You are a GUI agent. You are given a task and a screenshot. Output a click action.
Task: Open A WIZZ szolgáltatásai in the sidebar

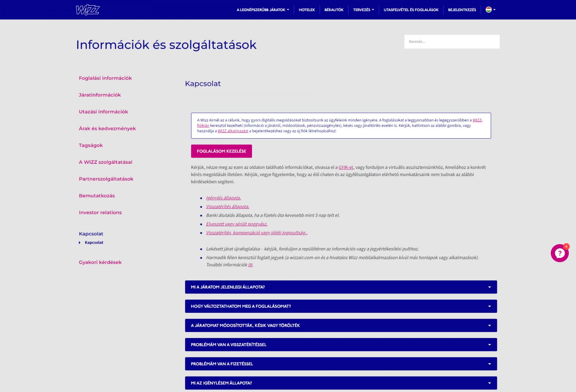pos(105,162)
